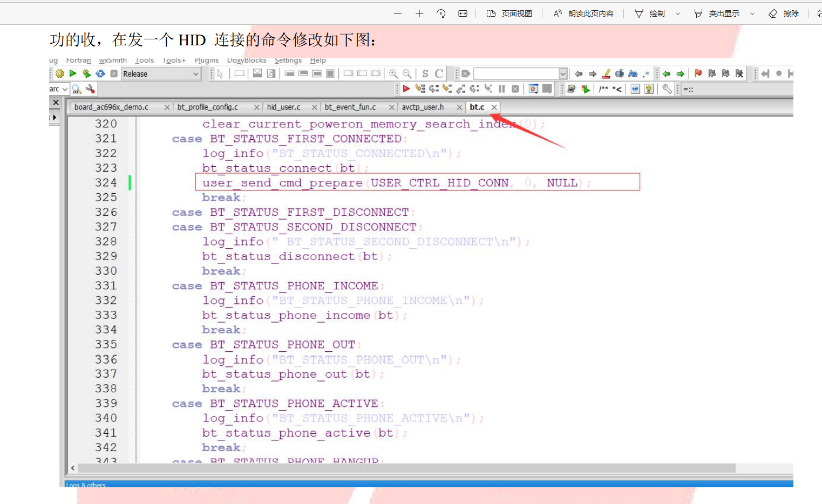This screenshot has height=504, width=822.
Task: Open the Help menu
Action: coord(318,60)
